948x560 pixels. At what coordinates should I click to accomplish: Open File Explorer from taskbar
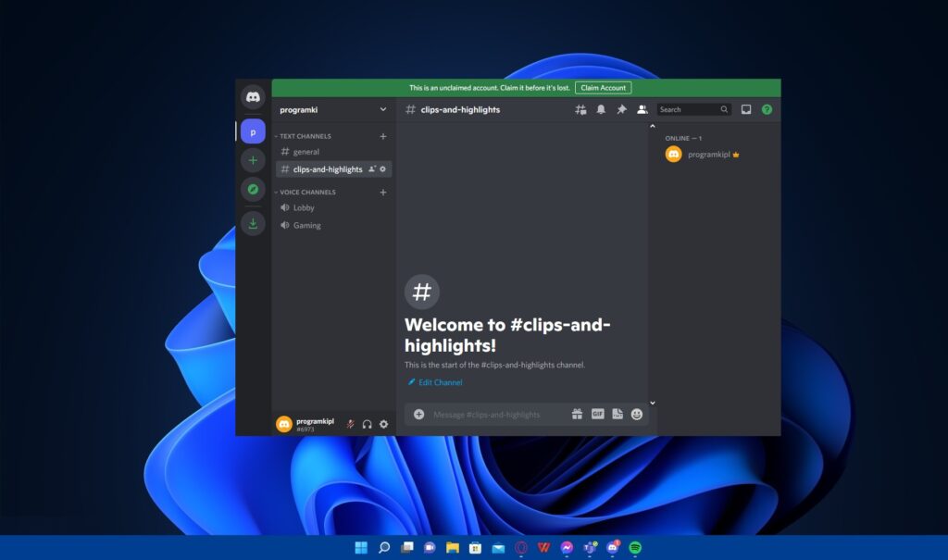click(452, 547)
